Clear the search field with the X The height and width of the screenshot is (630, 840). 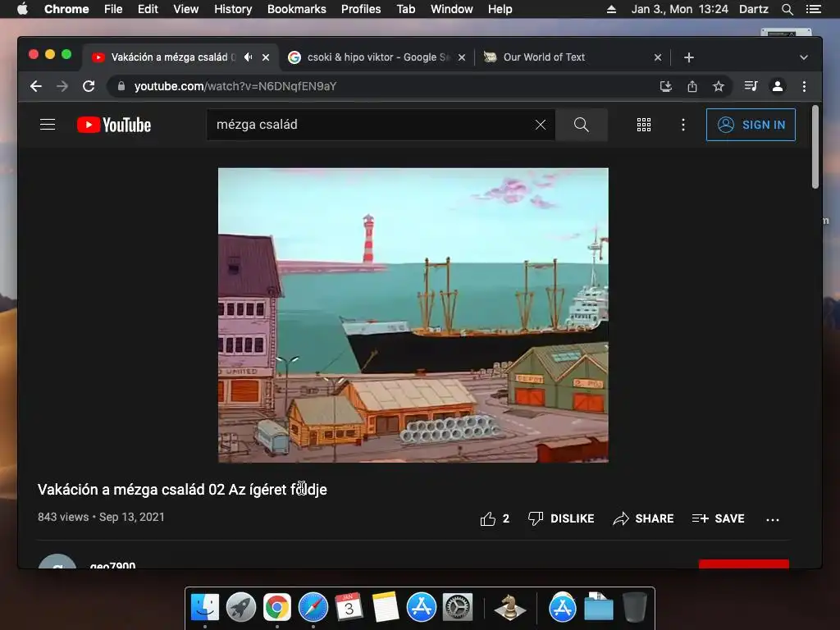[x=541, y=125]
